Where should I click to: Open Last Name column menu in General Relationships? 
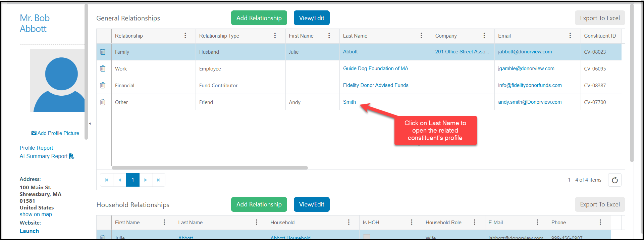pos(421,36)
